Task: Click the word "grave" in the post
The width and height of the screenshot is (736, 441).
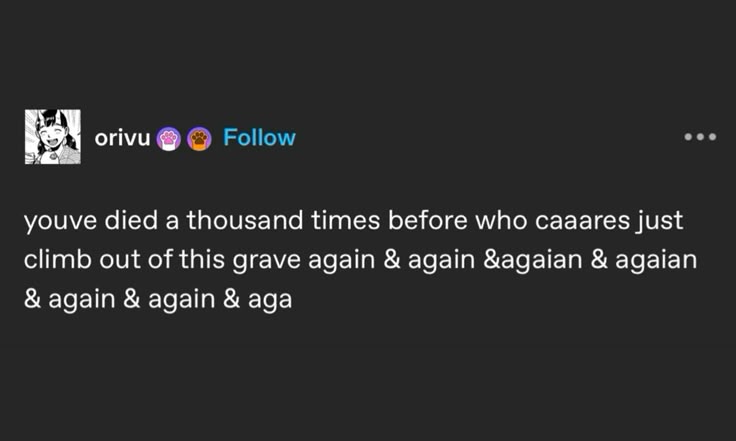Action: coord(266,259)
